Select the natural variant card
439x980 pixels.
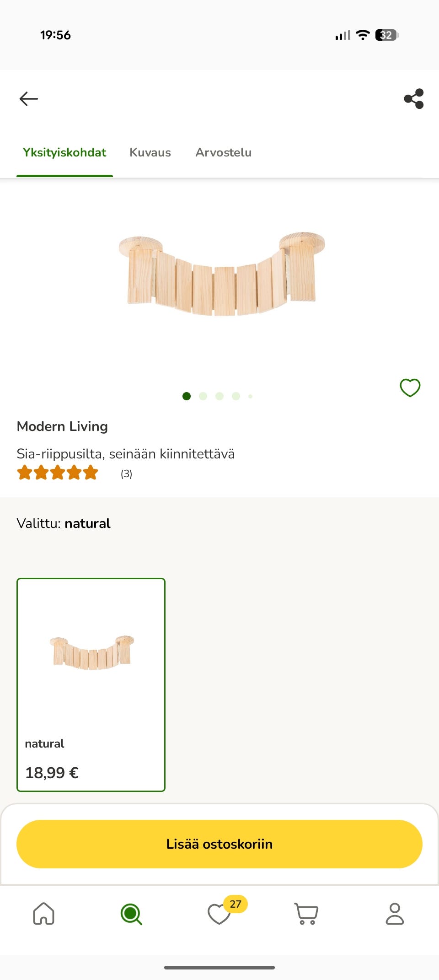91,684
